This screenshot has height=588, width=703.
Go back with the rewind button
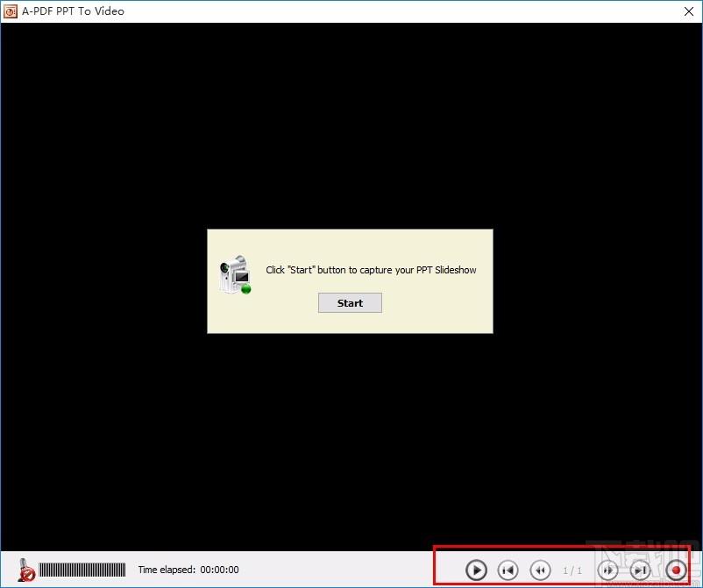(x=540, y=570)
